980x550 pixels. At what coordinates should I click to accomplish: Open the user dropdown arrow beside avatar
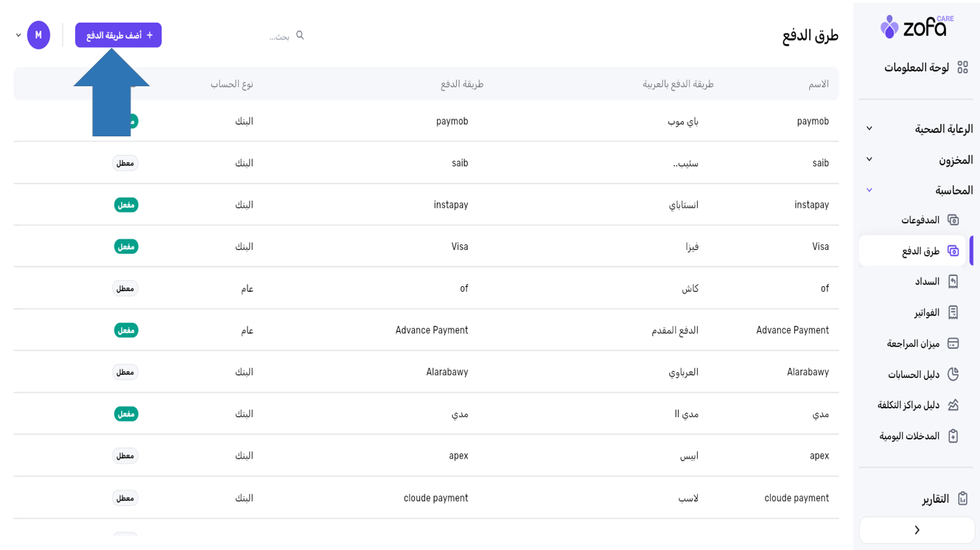tap(18, 35)
